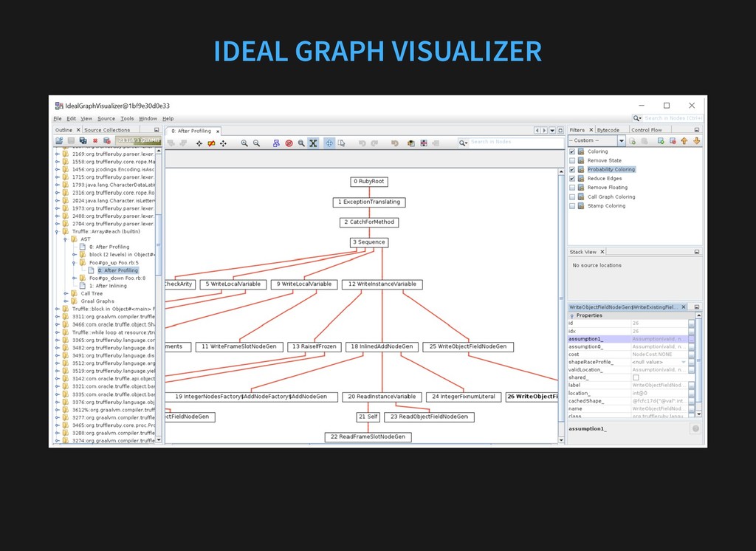
Task: Click the remove filter icon with red mark
Action: [673, 141]
